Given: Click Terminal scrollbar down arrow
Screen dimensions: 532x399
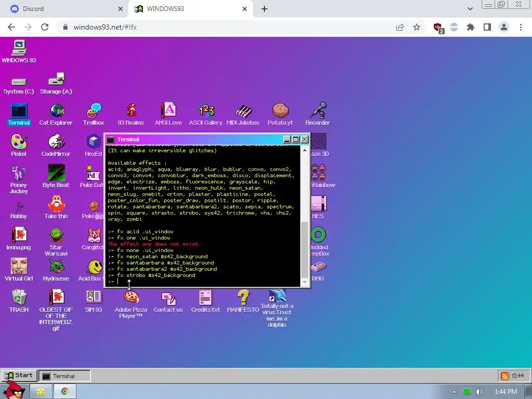Looking at the screenshot, I should click(304, 282).
